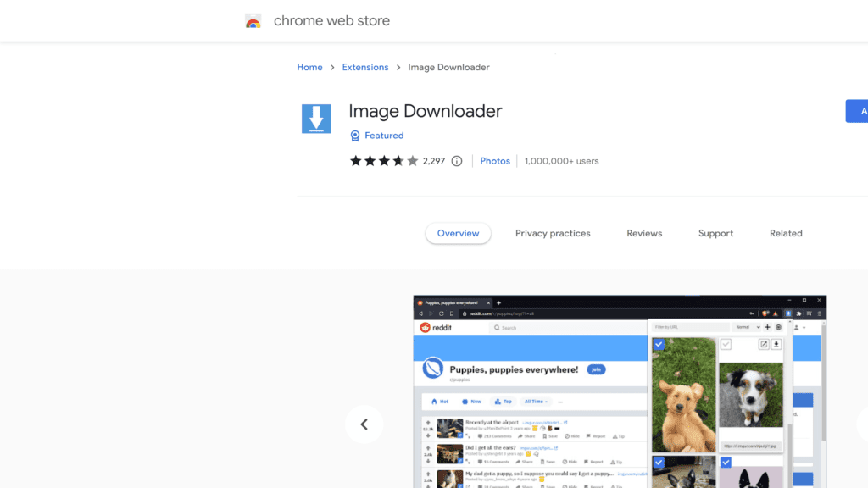Open the reddit user account dropdown in the preview
Screen dimensions: 868x488
tap(799, 328)
